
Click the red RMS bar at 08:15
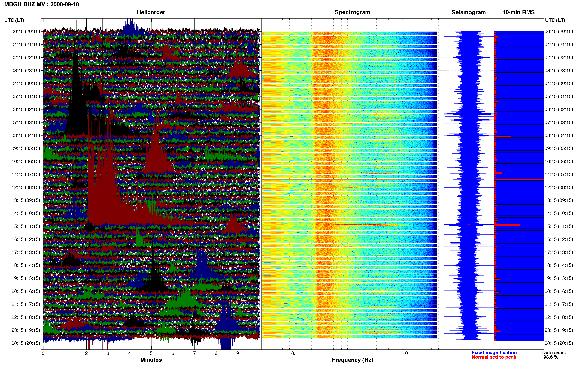pyautogui.click(x=503, y=136)
